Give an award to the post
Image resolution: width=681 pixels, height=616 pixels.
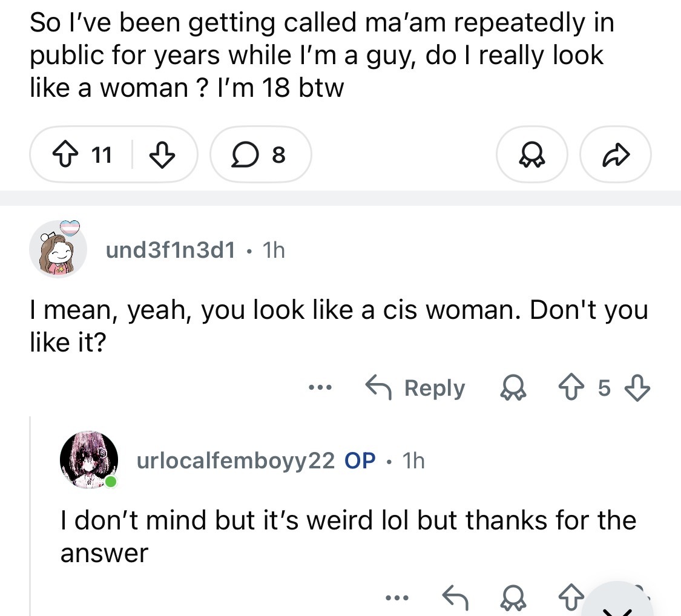click(531, 156)
